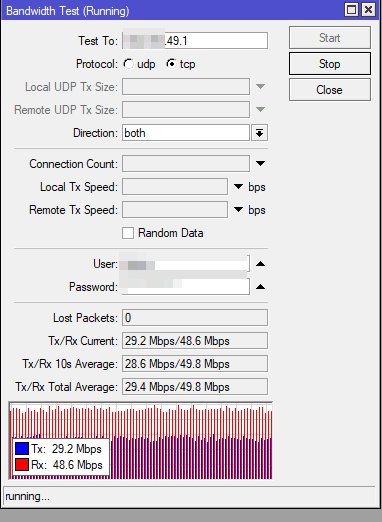Image resolution: width=382 pixels, height=522 pixels.
Task: Collapse the User field arrow
Action: 260,264
